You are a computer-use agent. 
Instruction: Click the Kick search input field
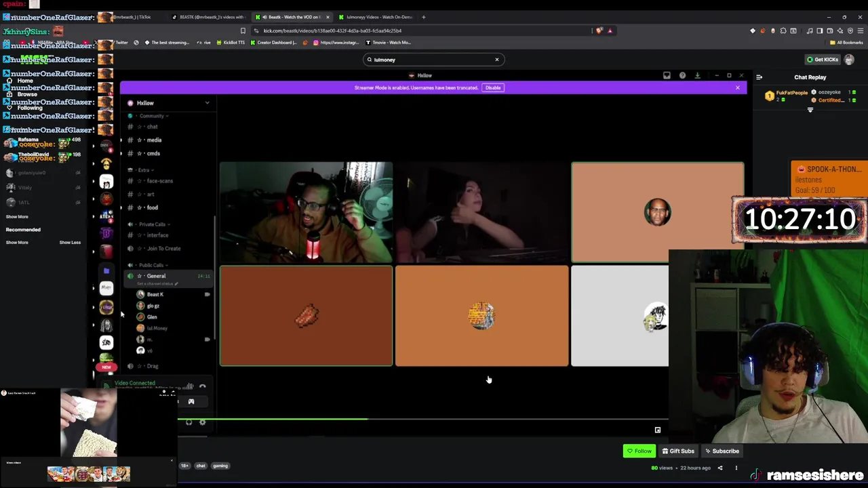[433, 60]
